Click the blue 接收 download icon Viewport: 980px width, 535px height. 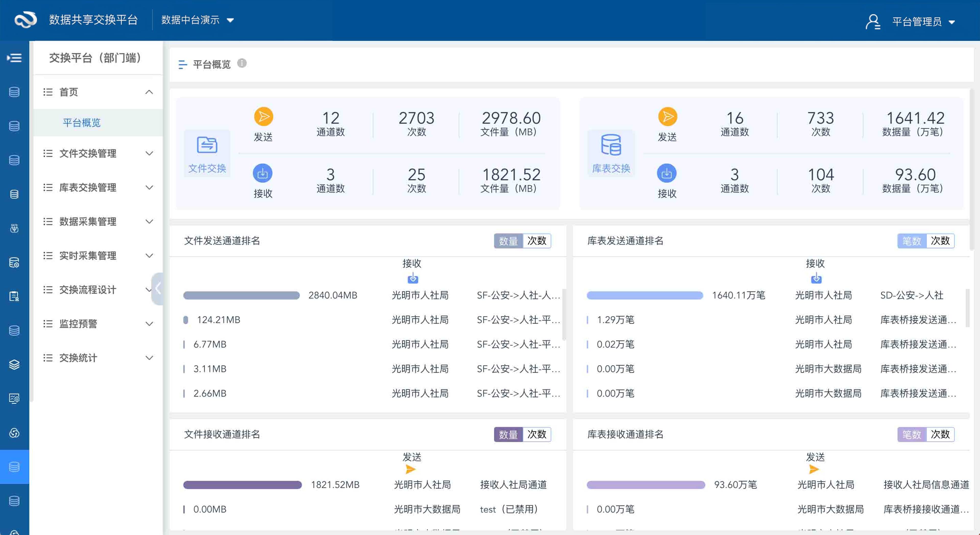click(x=263, y=173)
